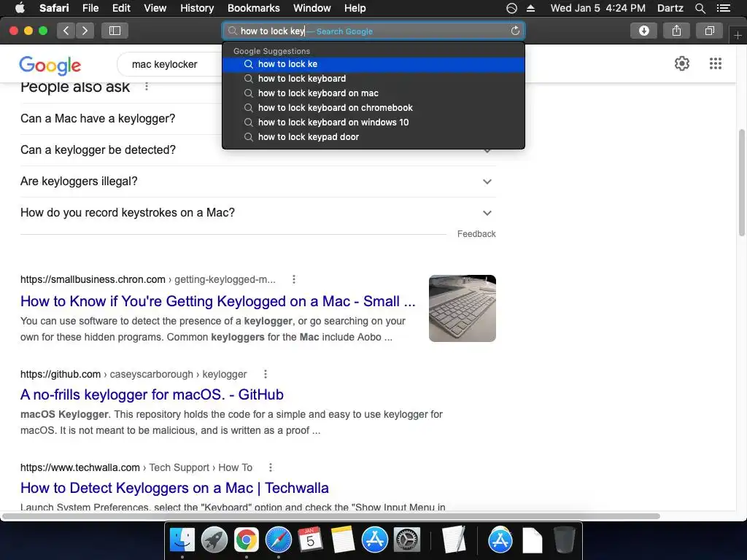Show the tab overview
This screenshot has height=560, width=747.
coord(709,31)
